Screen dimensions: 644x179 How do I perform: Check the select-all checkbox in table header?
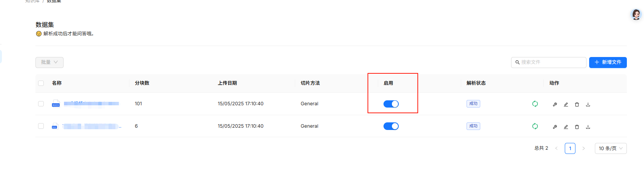click(41, 83)
